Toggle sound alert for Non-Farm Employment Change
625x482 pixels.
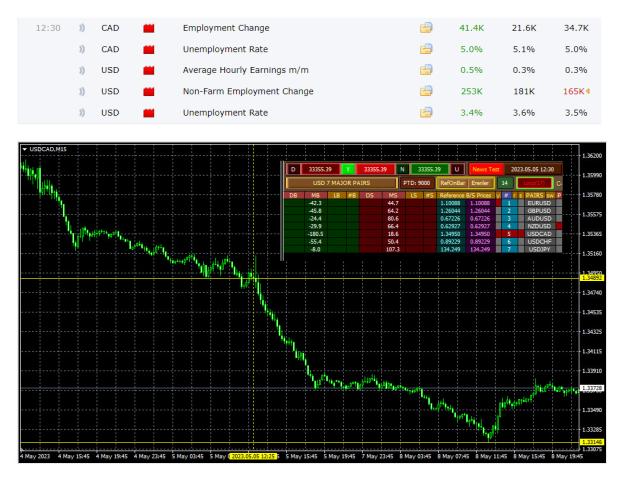(82, 91)
